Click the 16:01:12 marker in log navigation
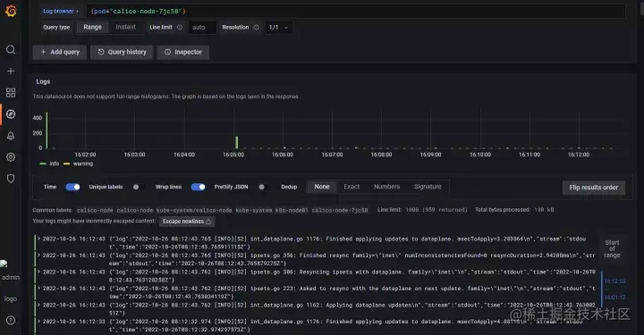Image resolution: width=644 pixels, height=335 pixels. click(614, 297)
